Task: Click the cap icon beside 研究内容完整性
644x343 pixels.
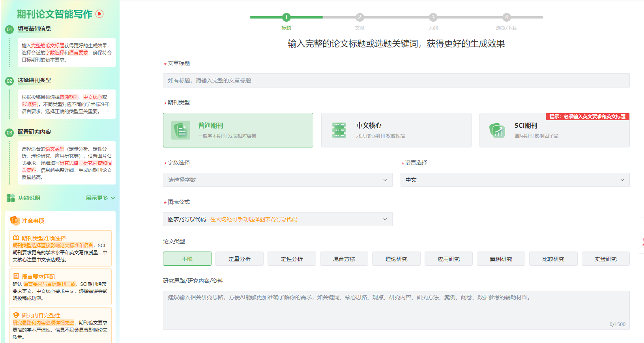Action: pos(16,315)
